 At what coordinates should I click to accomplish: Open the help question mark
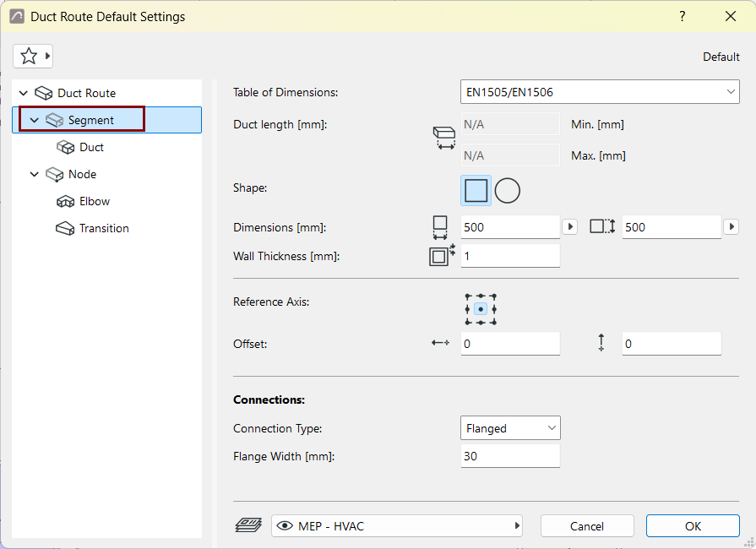(x=683, y=16)
